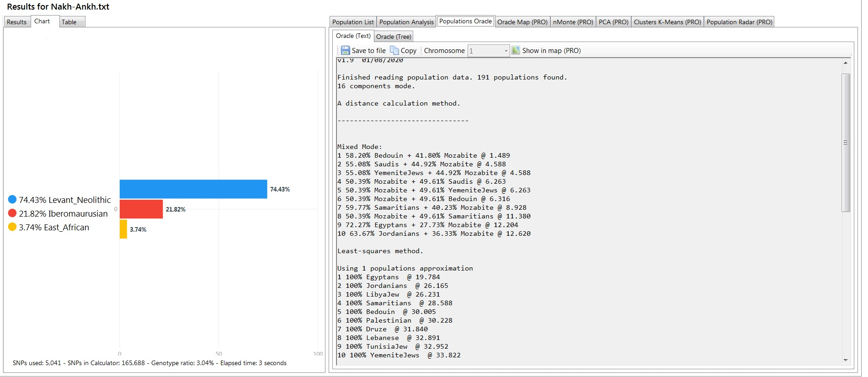Click the line '55.08% Saudis + 44.92% Mozabite'
The width and height of the screenshot is (868, 377).
(421, 164)
